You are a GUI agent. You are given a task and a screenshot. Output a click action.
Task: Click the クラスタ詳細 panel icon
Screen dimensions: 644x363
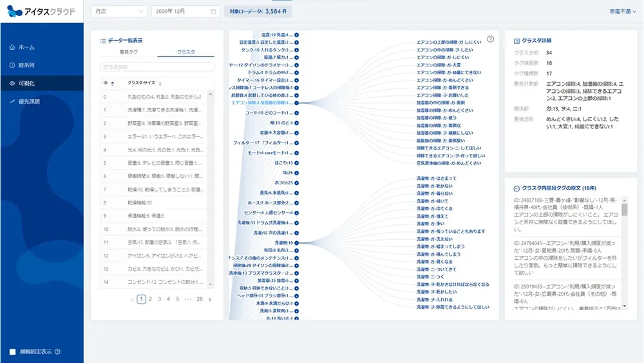coord(516,41)
